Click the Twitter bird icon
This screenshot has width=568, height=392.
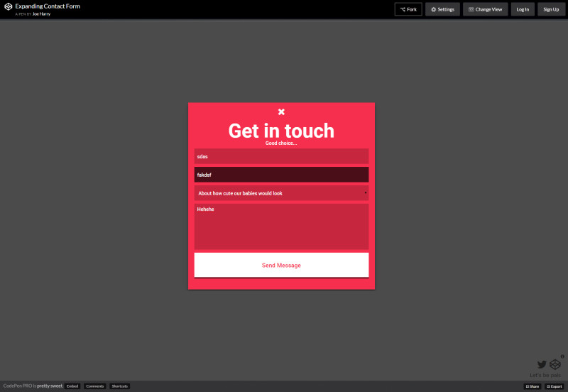tap(542, 364)
